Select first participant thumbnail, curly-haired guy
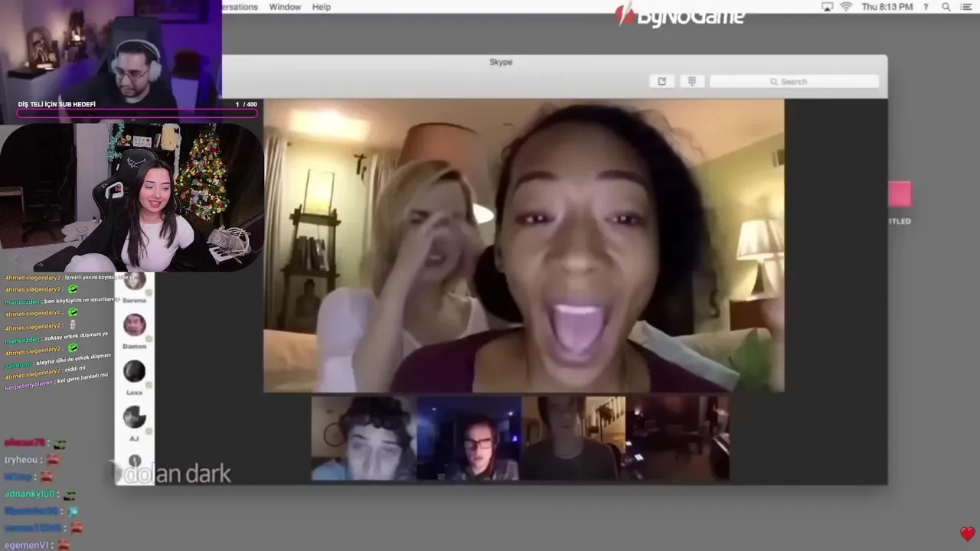Image resolution: width=980 pixels, height=551 pixels. point(364,439)
